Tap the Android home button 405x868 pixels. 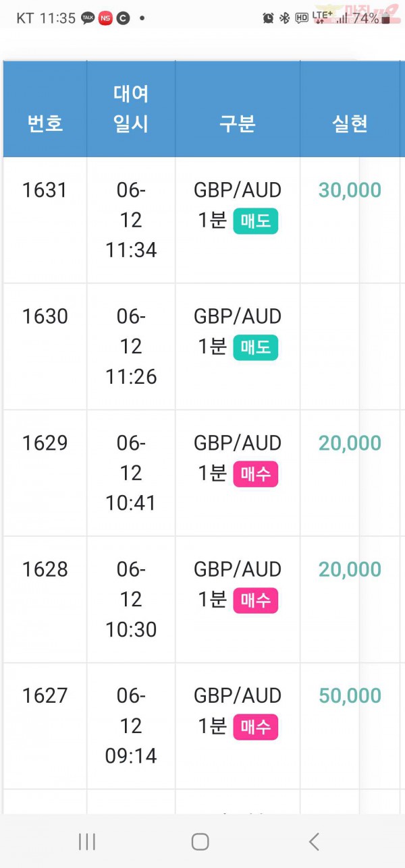tap(200, 841)
